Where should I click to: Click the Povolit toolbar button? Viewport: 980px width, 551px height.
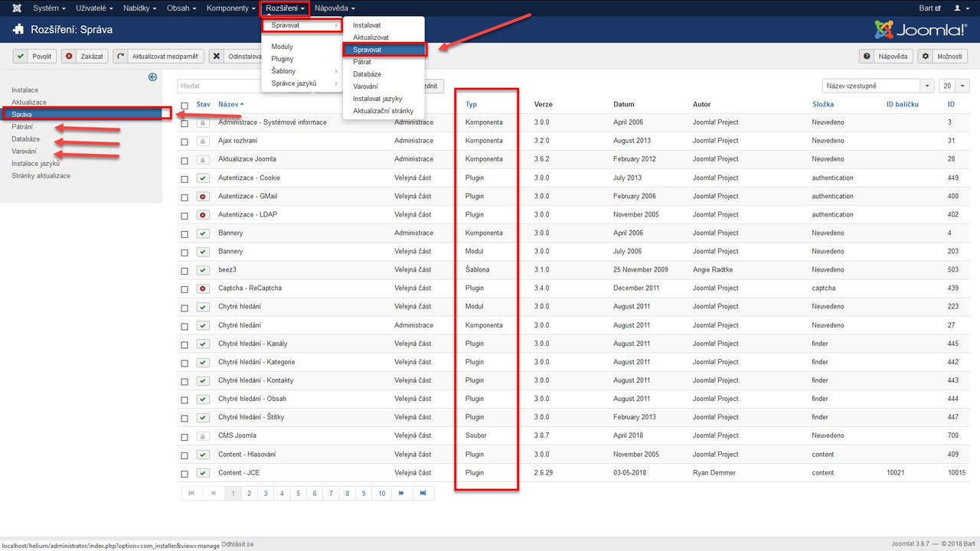pyautogui.click(x=34, y=56)
